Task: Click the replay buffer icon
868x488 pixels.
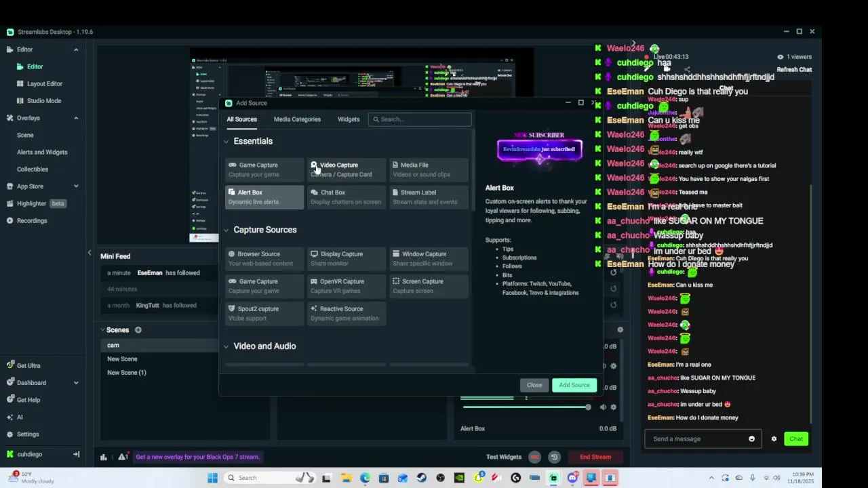Action: [x=554, y=457]
